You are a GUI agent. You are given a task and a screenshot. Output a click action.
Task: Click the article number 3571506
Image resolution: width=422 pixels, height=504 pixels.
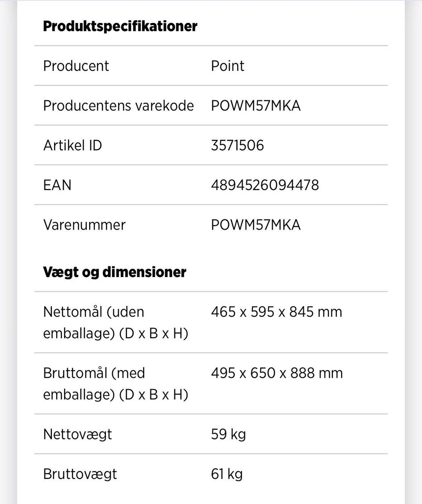(x=237, y=145)
